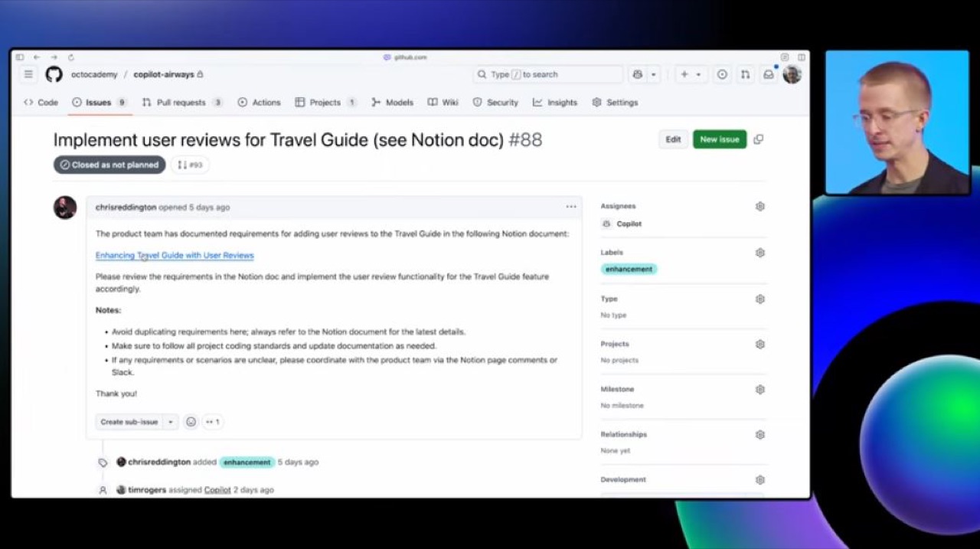Switch to the Models tab
The width and height of the screenshot is (980, 549).
point(392,102)
